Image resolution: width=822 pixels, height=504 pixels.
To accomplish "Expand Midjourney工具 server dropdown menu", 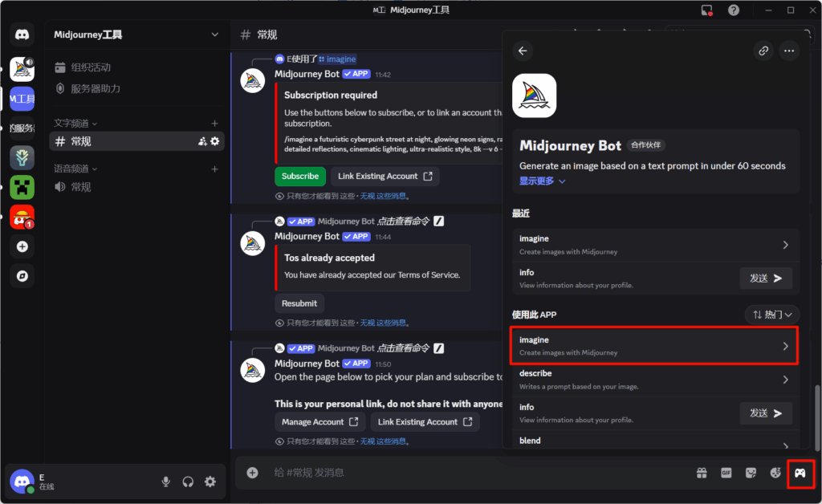I will point(214,35).
